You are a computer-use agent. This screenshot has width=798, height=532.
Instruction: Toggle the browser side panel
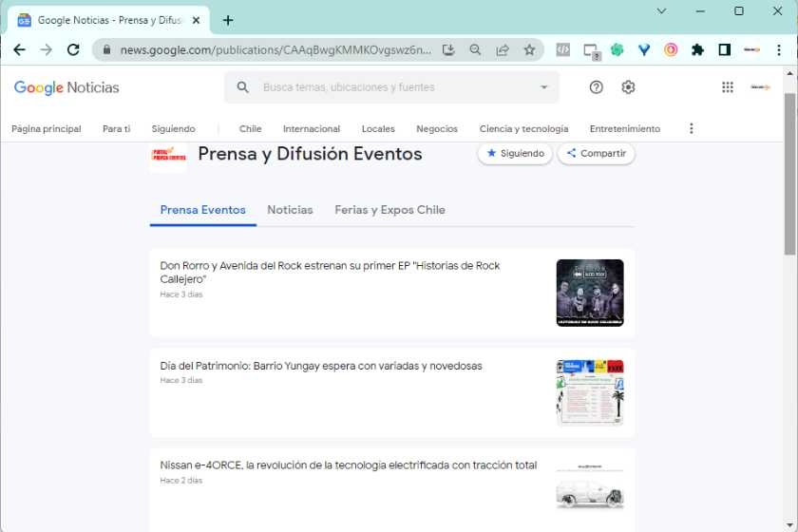724,50
